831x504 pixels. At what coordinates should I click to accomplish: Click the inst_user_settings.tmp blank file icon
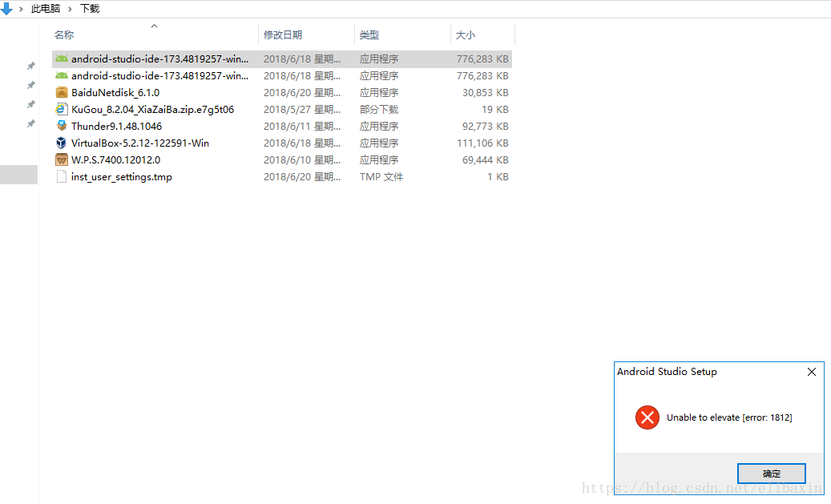(62, 177)
